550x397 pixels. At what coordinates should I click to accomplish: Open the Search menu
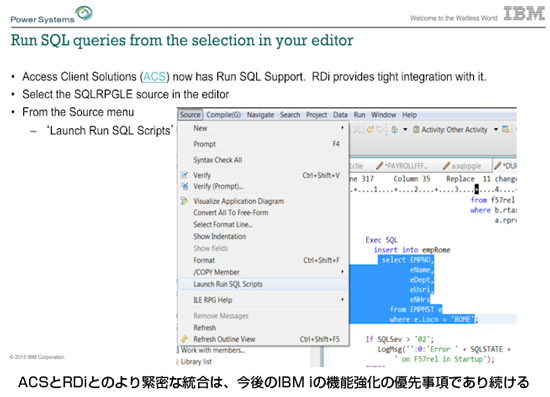(x=290, y=115)
